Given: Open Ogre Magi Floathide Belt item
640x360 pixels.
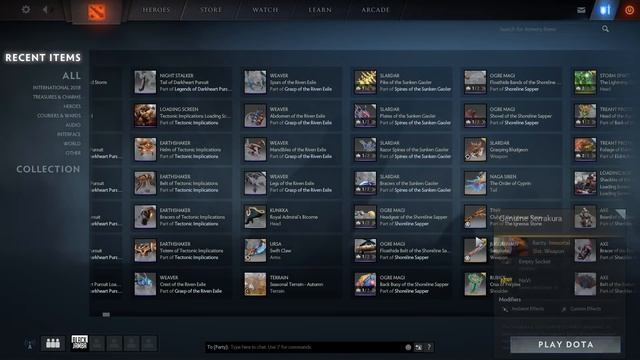Looking at the screenshot, I should click(x=402, y=250).
